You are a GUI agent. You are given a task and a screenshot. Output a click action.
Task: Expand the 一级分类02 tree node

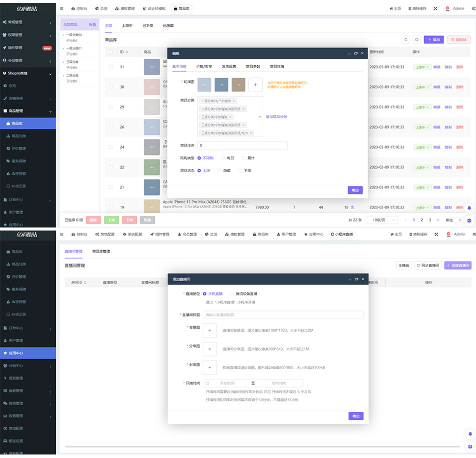coord(63,34)
